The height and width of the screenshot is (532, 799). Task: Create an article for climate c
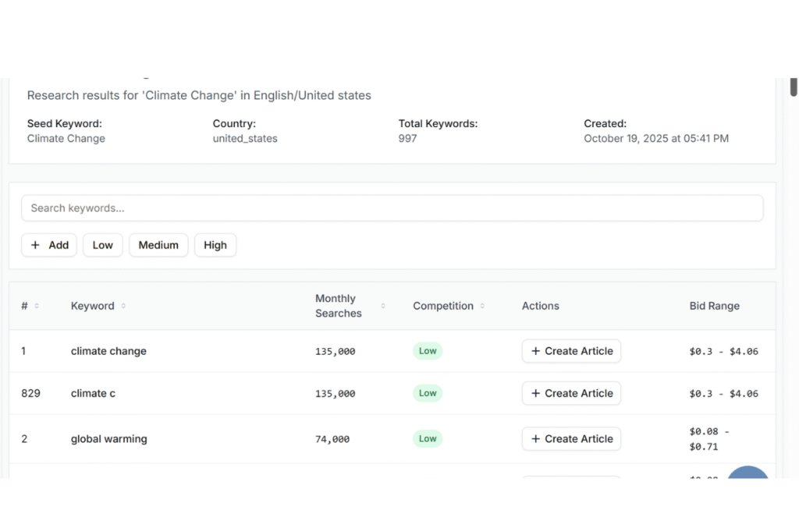point(571,393)
